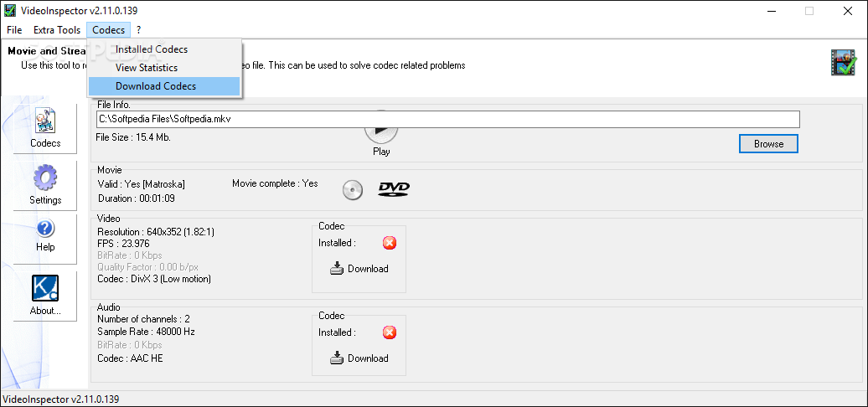This screenshot has height=407, width=868.
Task: Select the Sample Rate : 48000 Hz text
Action: 146,332
